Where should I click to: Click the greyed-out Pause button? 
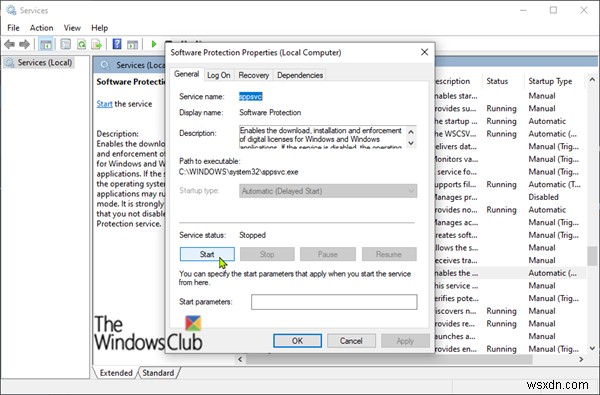pyautogui.click(x=328, y=254)
